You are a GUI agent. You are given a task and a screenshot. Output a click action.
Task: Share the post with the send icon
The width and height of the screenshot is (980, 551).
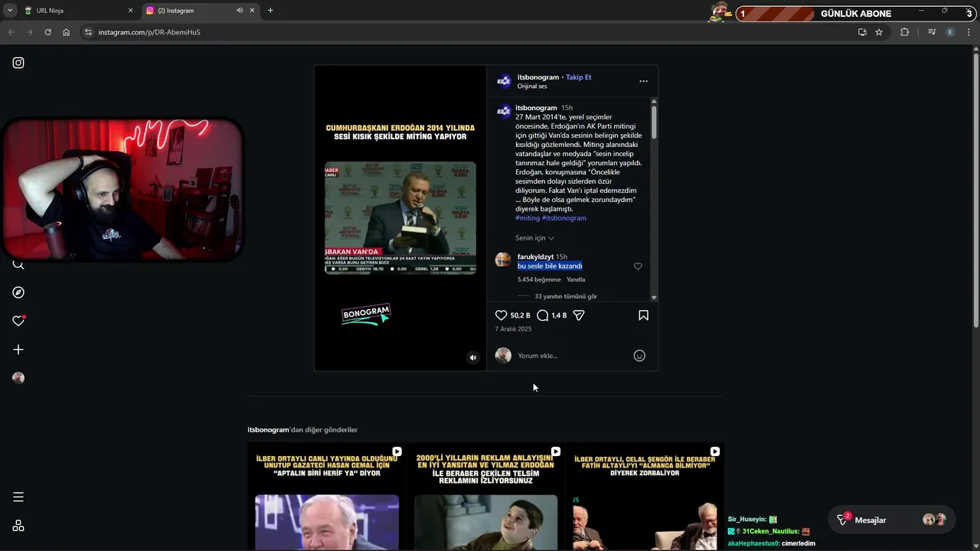pos(579,315)
